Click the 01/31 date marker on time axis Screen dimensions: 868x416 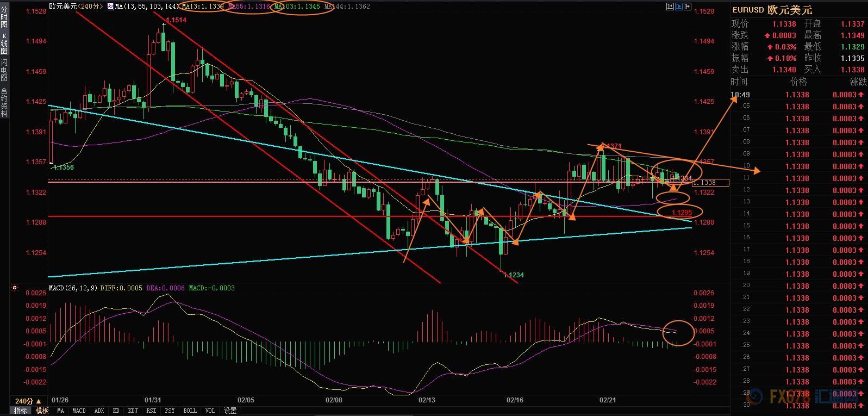click(153, 400)
